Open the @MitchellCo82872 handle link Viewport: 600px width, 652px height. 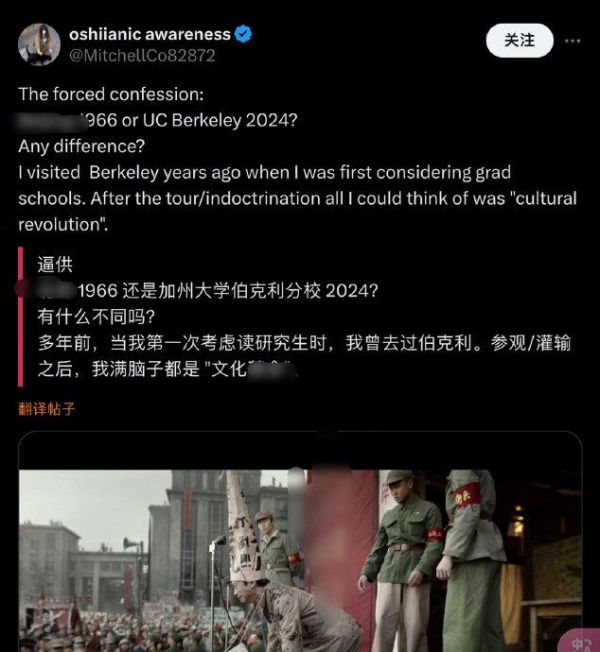pyautogui.click(x=142, y=56)
